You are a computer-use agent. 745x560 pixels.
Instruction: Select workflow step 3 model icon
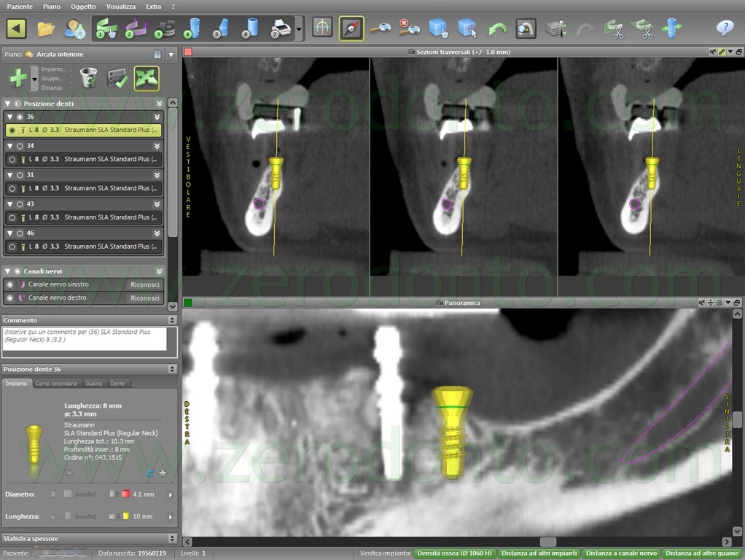165,28
